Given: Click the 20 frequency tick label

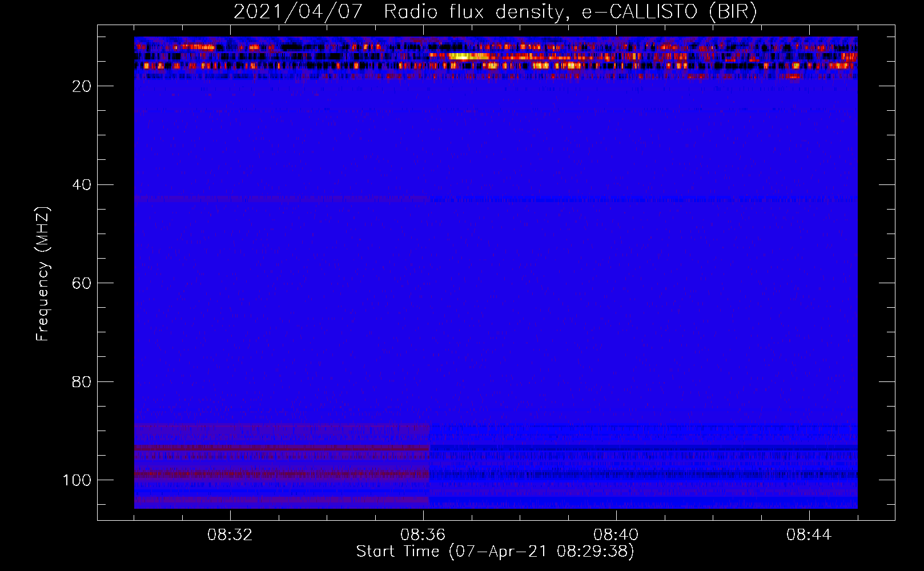Looking at the screenshot, I should (82, 86).
